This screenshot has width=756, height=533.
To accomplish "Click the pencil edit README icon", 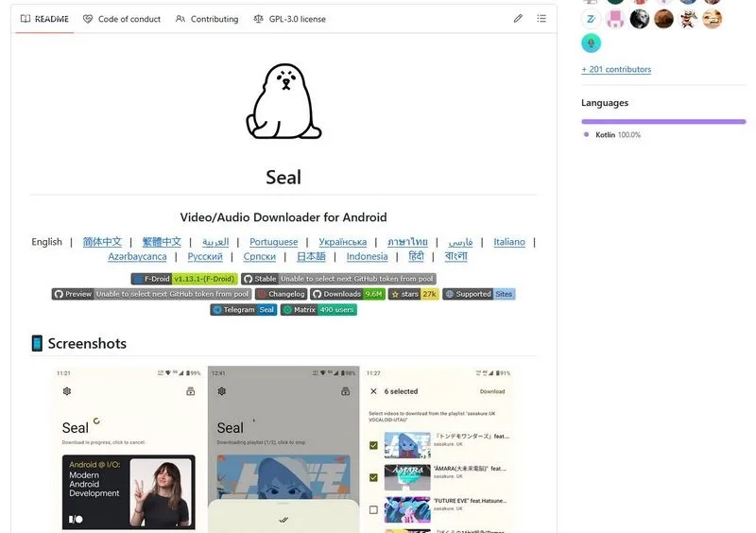I will [518, 18].
